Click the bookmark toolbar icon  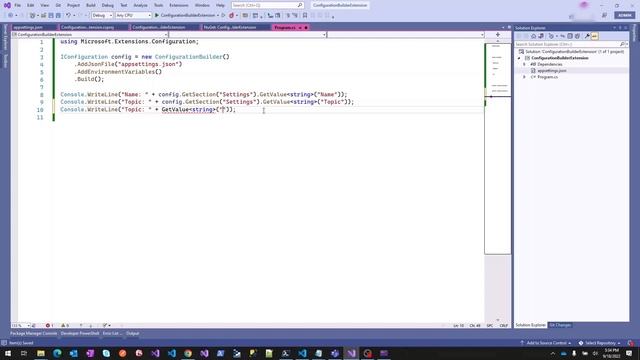coord(305,15)
